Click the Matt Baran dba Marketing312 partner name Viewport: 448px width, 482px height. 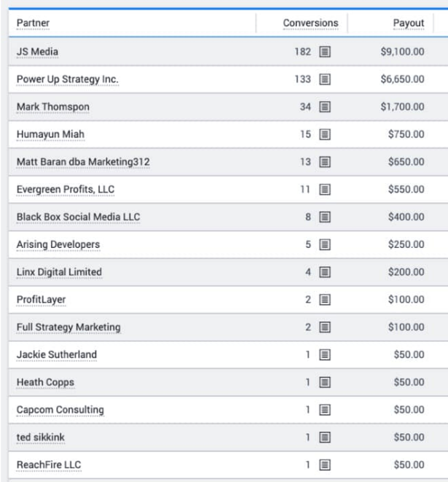pyautogui.click(x=83, y=162)
